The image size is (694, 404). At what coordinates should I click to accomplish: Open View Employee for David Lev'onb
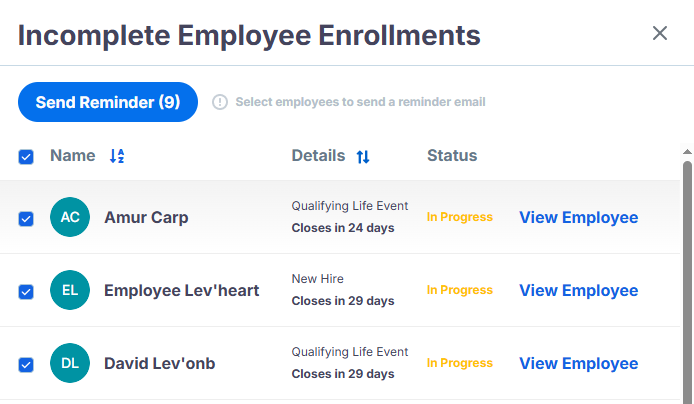coord(578,363)
